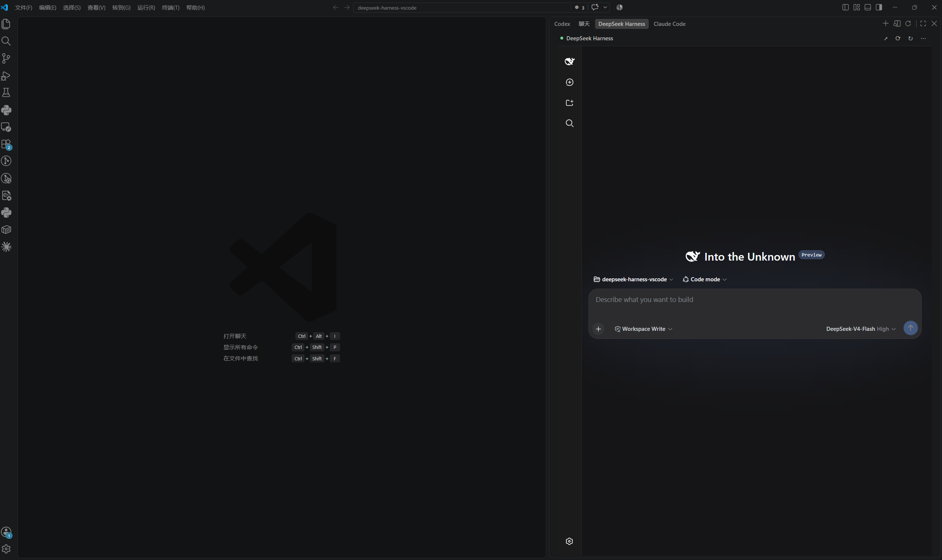Click the faceted sphere icon in title bar
Viewport: 942px width, 560px height.
point(619,7)
